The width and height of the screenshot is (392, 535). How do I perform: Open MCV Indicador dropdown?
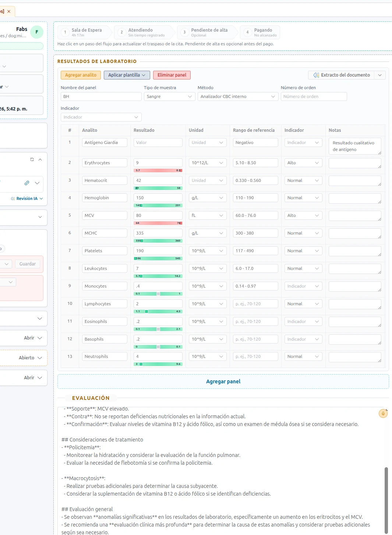(x=303, y=215)
